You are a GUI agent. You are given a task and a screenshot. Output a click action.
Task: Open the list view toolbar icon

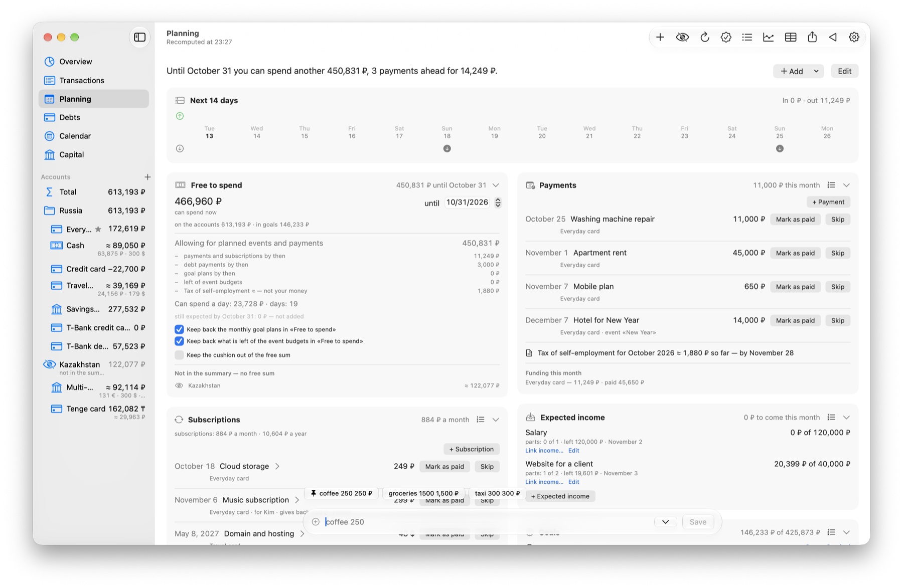(x=747, y=37)
